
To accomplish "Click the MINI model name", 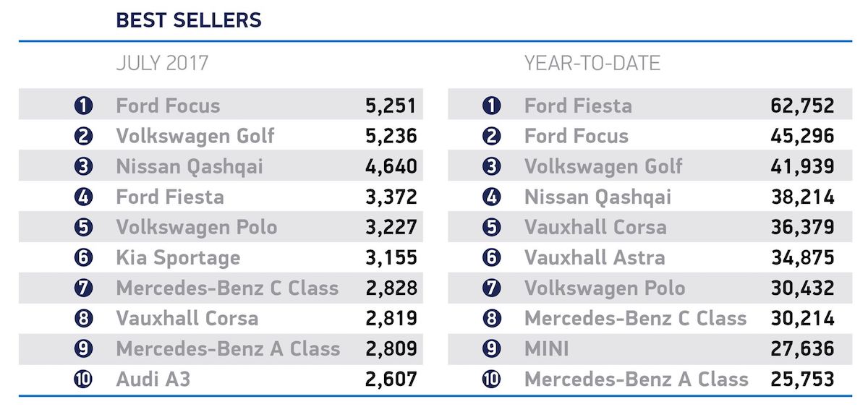I will point(547,348).
